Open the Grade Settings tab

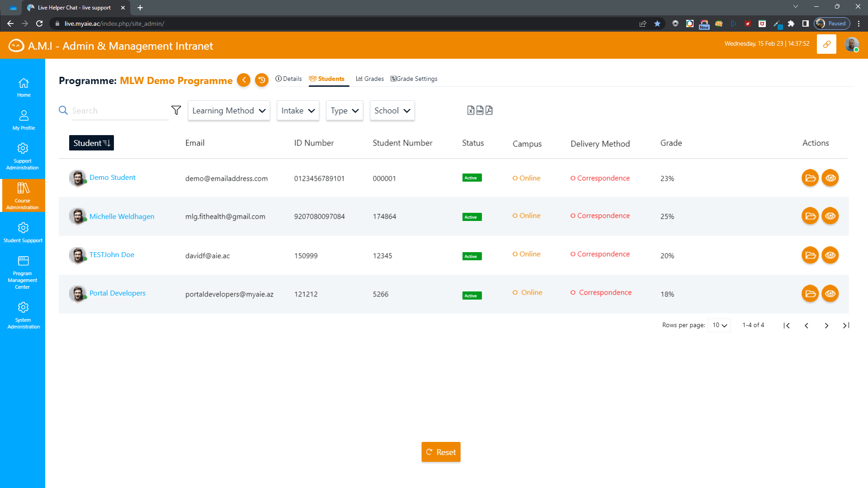point(414,79)
